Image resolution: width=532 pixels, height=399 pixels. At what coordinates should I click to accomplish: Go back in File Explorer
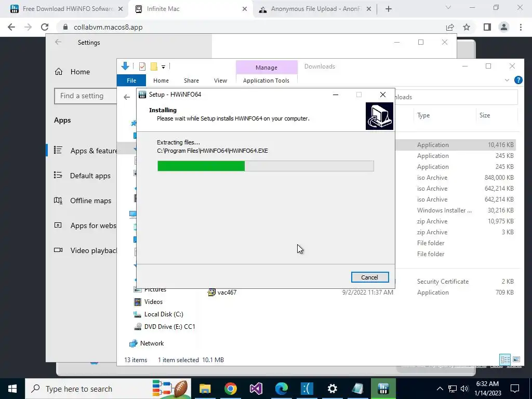click(127, 97)
